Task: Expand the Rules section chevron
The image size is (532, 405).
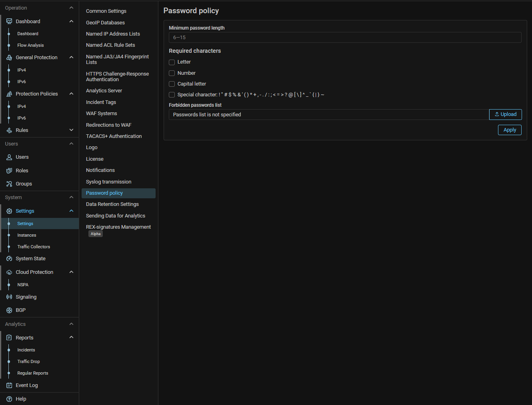Action: pos(71,130)
